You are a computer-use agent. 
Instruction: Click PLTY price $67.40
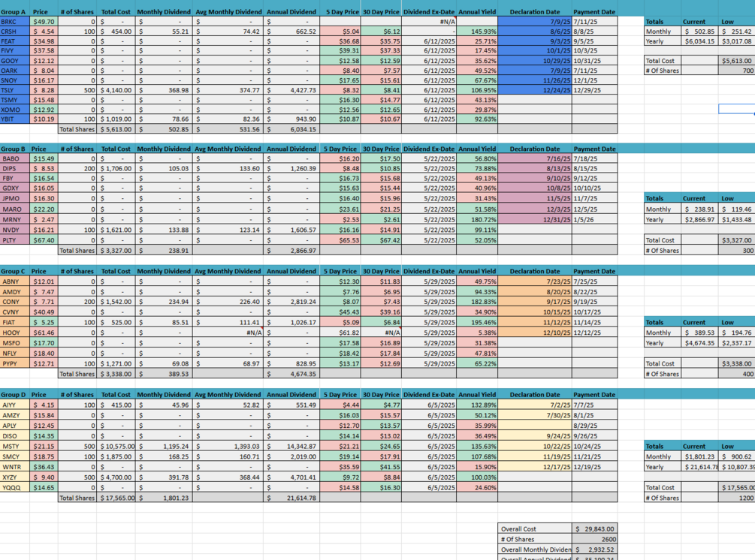[44, 240]
